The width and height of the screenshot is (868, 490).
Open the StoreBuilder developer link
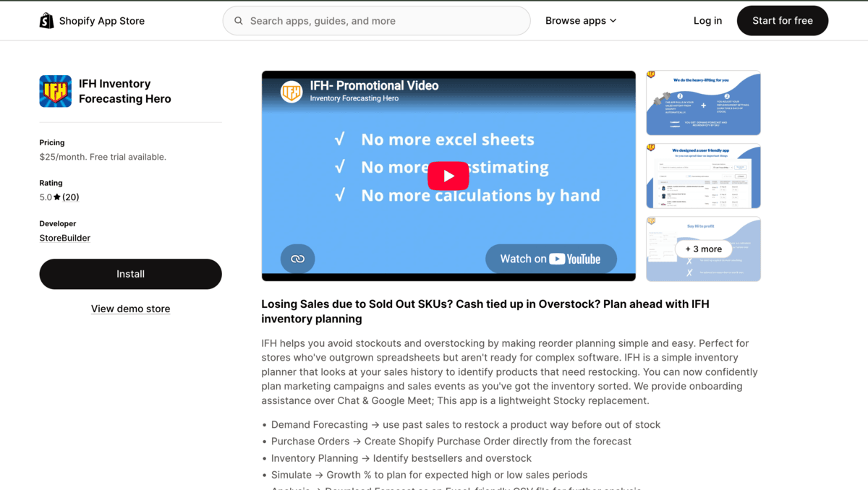coord(65,238)
